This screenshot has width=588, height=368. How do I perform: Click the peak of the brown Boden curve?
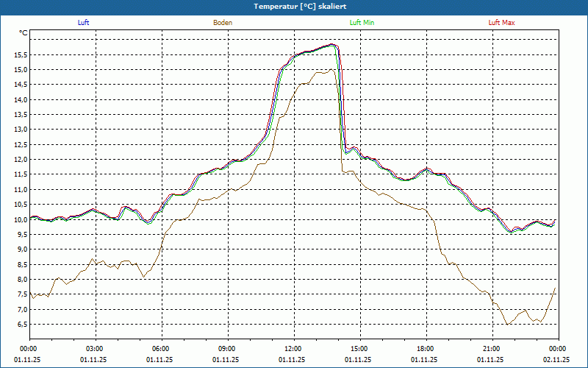[x=331, y=69]
